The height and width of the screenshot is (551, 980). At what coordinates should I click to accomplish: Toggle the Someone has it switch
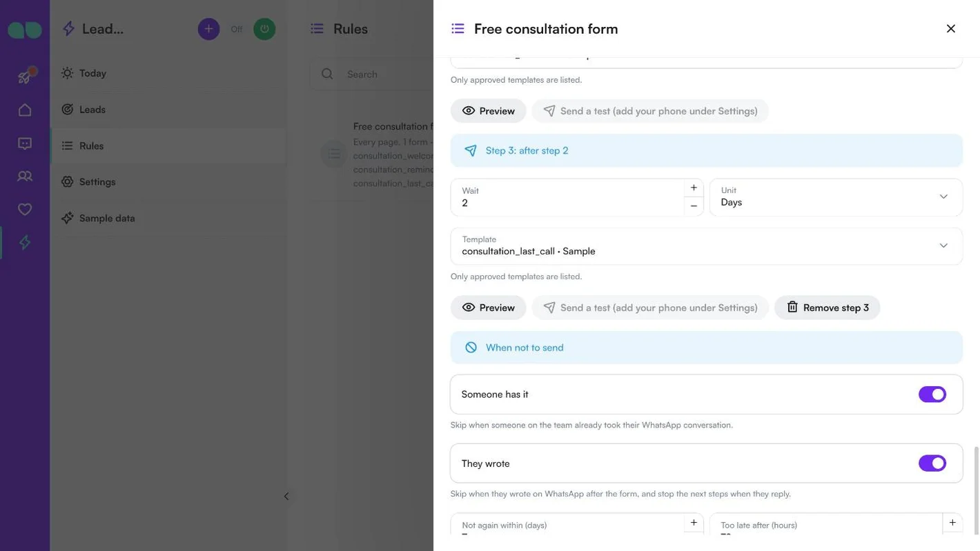(x=932, y=394)
